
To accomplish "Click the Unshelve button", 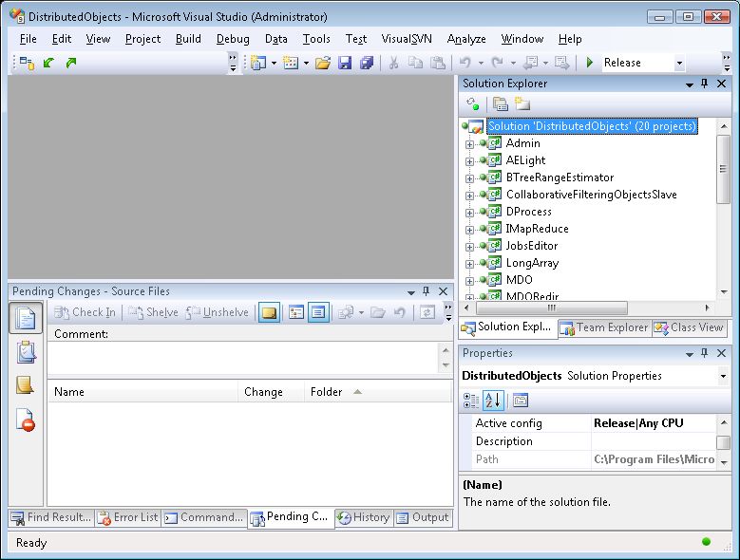I will click(x=218, y=312).
